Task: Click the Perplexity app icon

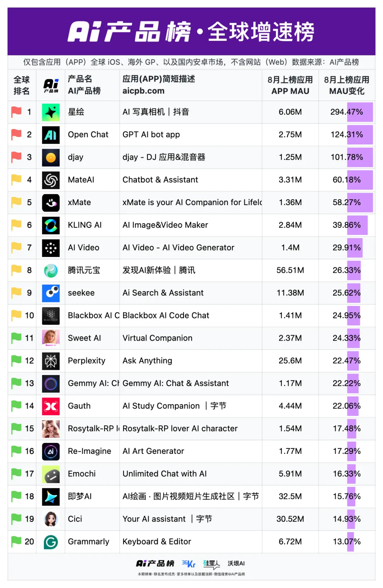Action: [x=51, y=361]
